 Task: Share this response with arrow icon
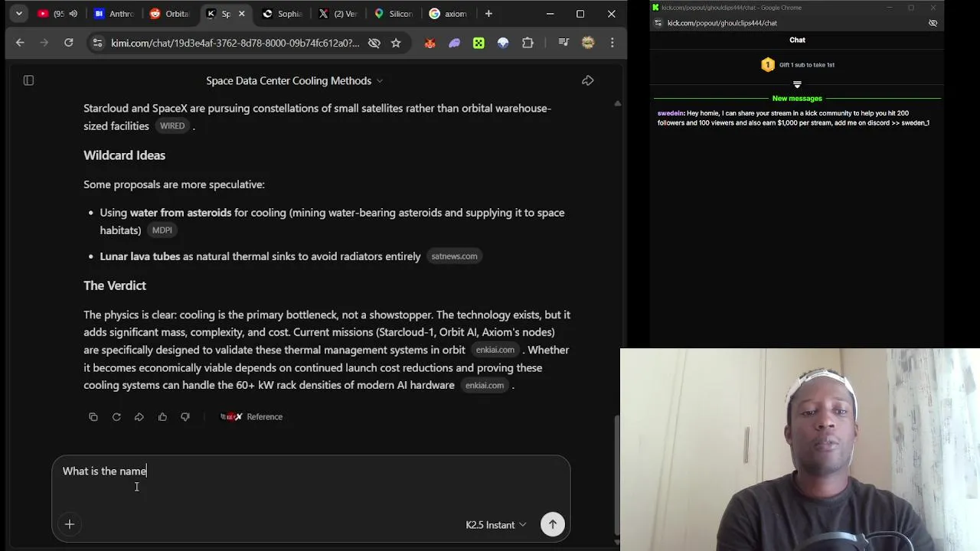(x=139, y=417)
